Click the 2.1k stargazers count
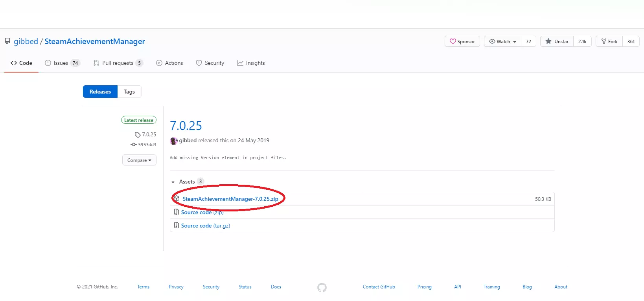The width and height of the screenshot is (644, 301). tap(582, 41)
